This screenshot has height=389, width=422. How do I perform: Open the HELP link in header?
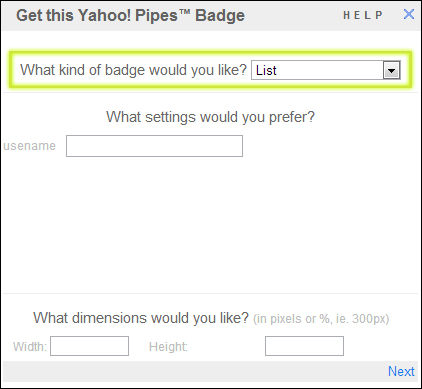pos(363,15)
